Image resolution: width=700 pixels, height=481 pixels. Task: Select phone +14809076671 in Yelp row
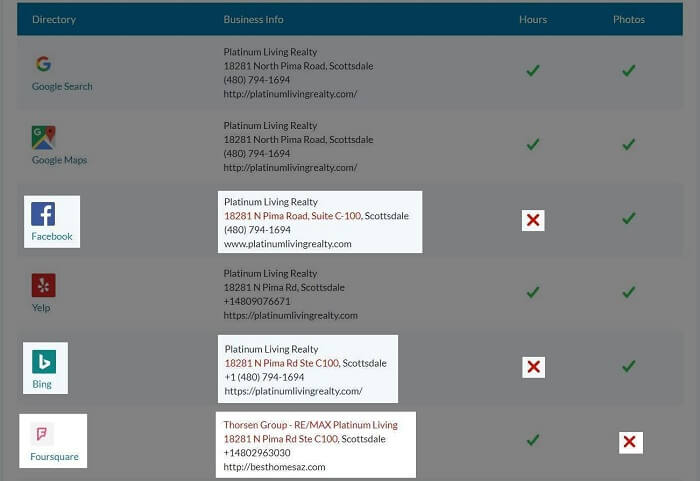(257, 301)
